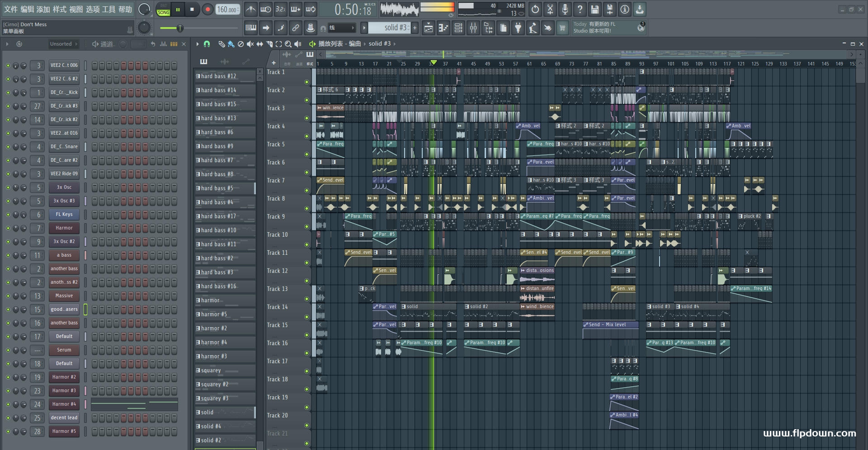868x450 pixels.
Task: Enable typing keyboard to piano icon
Action: point(251,28)
